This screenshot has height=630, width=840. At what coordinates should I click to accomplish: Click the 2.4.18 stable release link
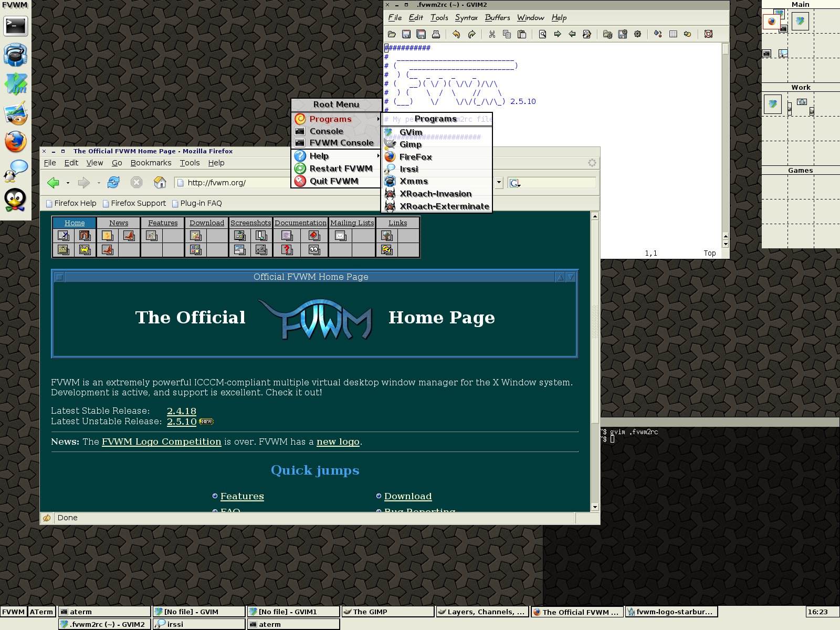pyautogui.click(x=182, y=411)
